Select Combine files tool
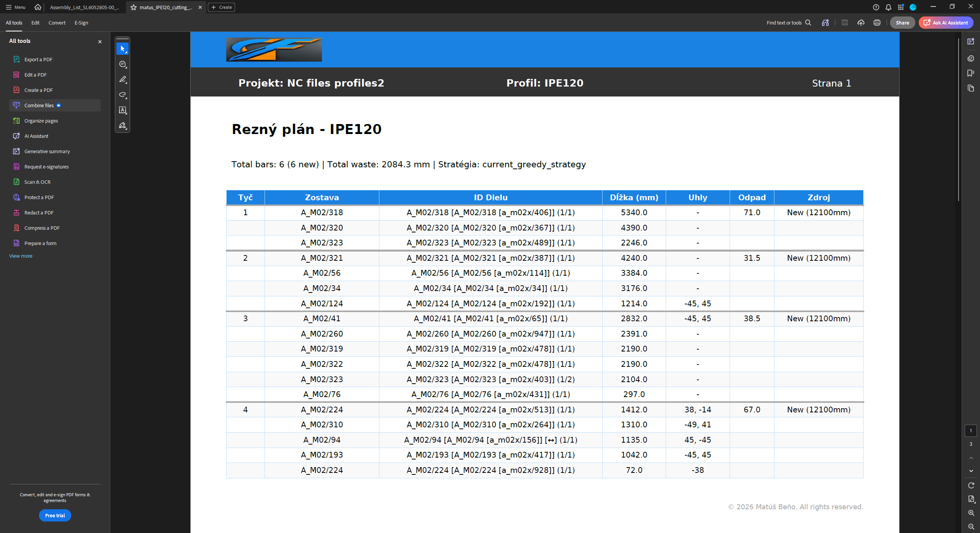 coord(55,105)
